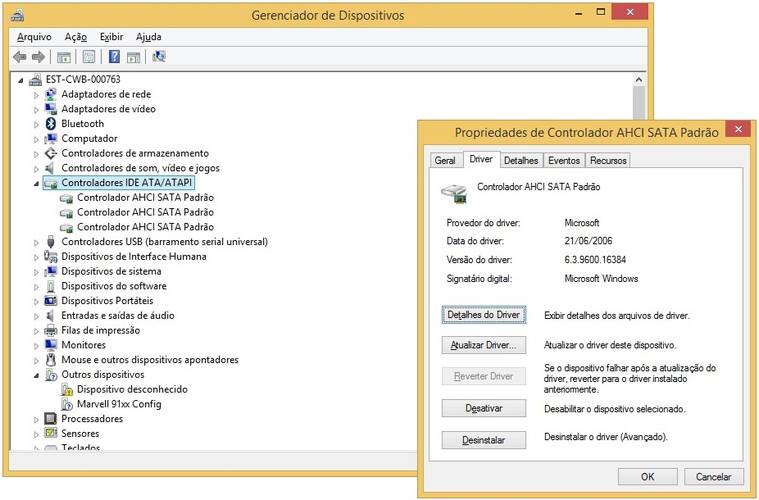Click the Monitores category icon
Image resolution: width=759 pixels, height=500 pixels.
point(51,345)
